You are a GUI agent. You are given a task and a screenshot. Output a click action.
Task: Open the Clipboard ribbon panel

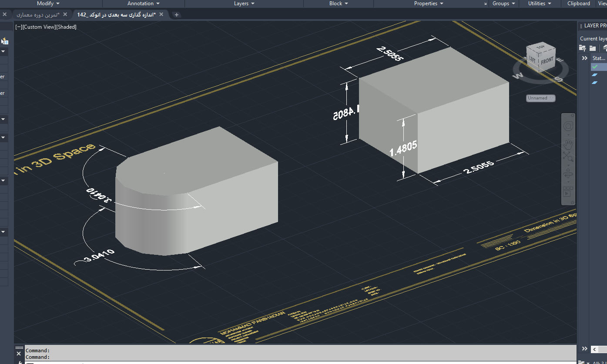tap(579, 3)
